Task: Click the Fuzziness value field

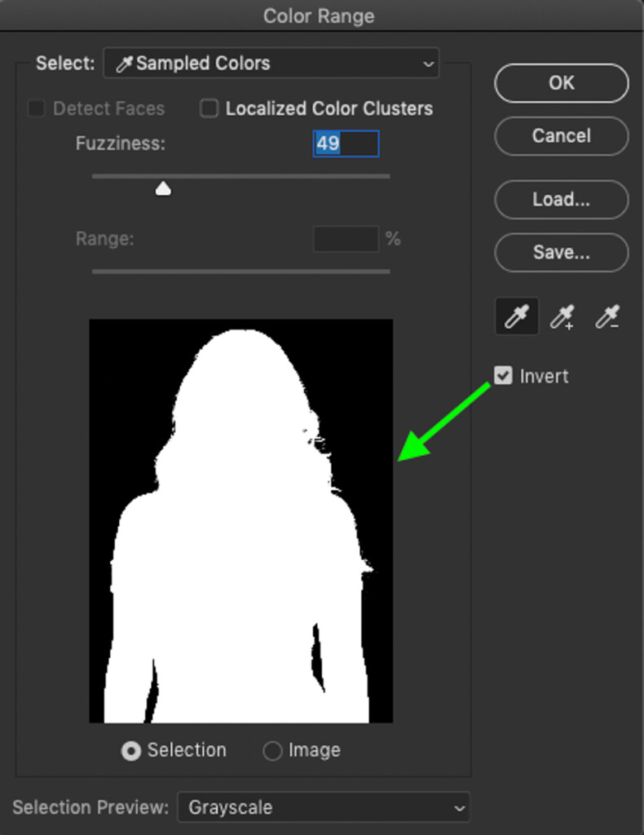Action: tap(346, 144)
